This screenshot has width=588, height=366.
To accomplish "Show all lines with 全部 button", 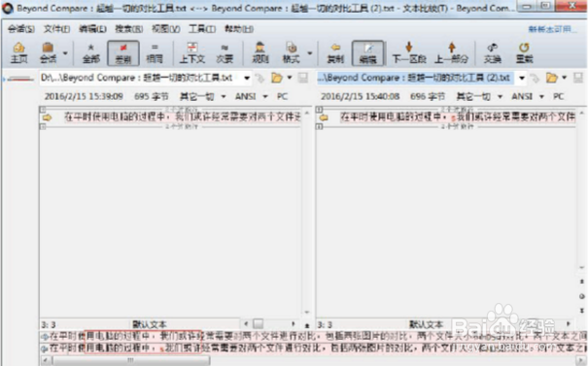I will pos(91,52).
